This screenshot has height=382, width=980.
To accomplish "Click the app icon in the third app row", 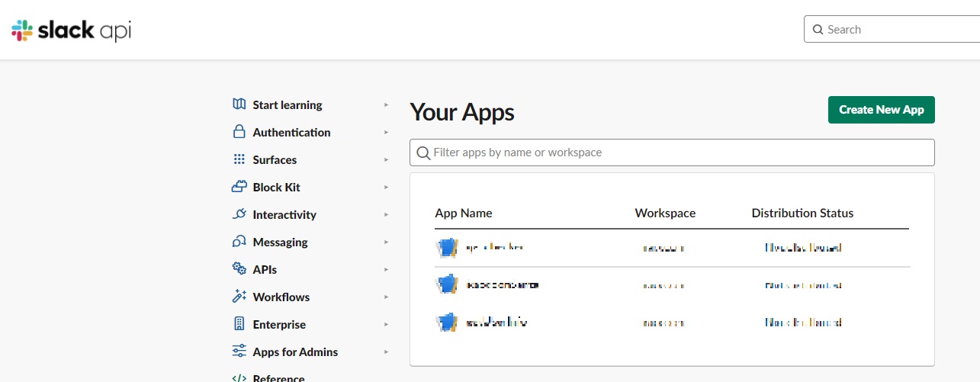I will (x=447, y=323).
